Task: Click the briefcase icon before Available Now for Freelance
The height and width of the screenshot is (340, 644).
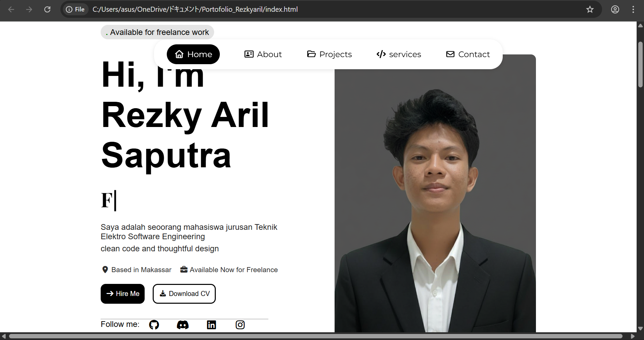Action: [183, 269]
